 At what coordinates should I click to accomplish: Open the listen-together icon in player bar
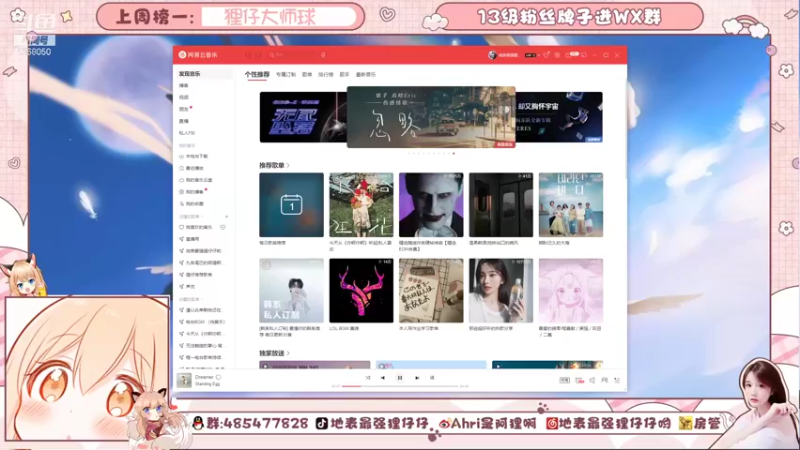point(604,380)
